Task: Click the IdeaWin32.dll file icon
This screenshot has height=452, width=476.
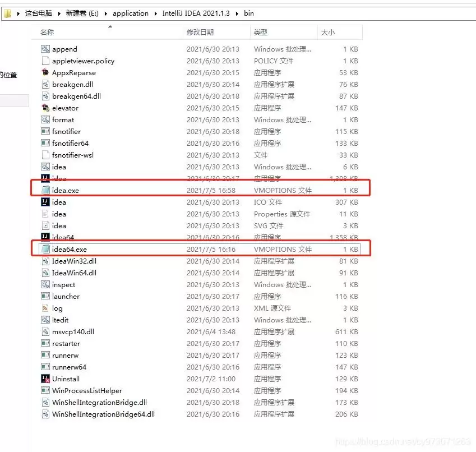Action: tap(45, 261)
